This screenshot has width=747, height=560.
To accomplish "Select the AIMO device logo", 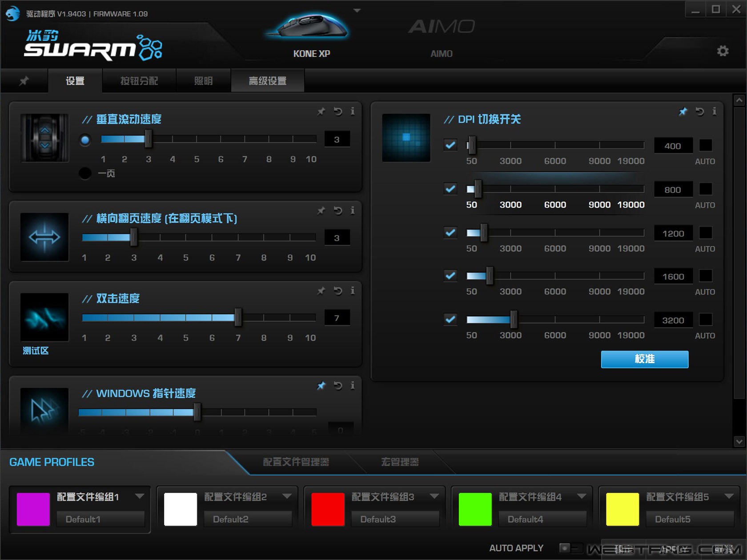I will [x=442, y=27].
